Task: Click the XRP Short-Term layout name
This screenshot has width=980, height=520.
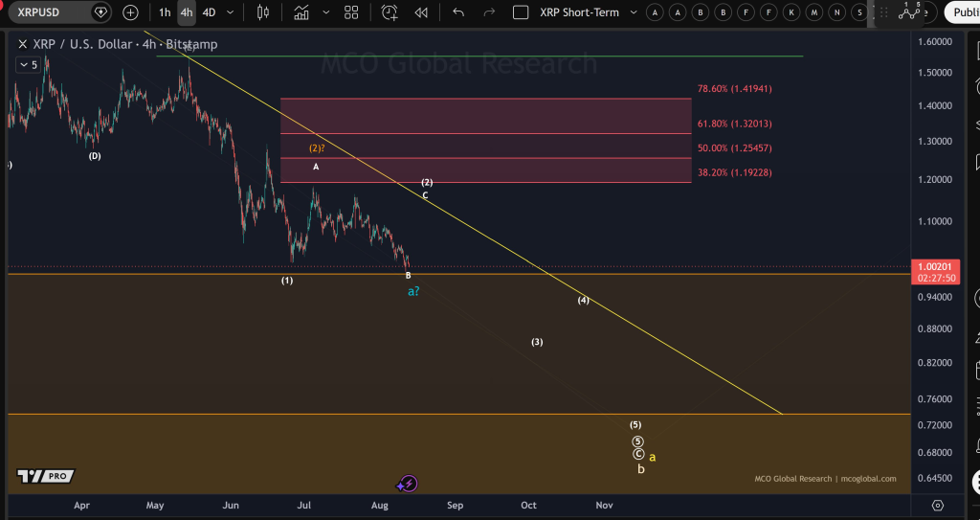Action: pos(579,11)
